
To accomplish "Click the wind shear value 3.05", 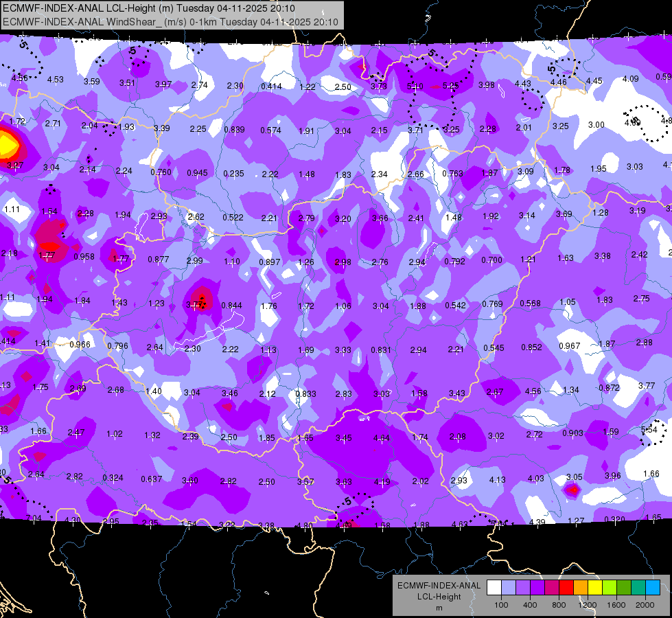I will click(575, 477).
